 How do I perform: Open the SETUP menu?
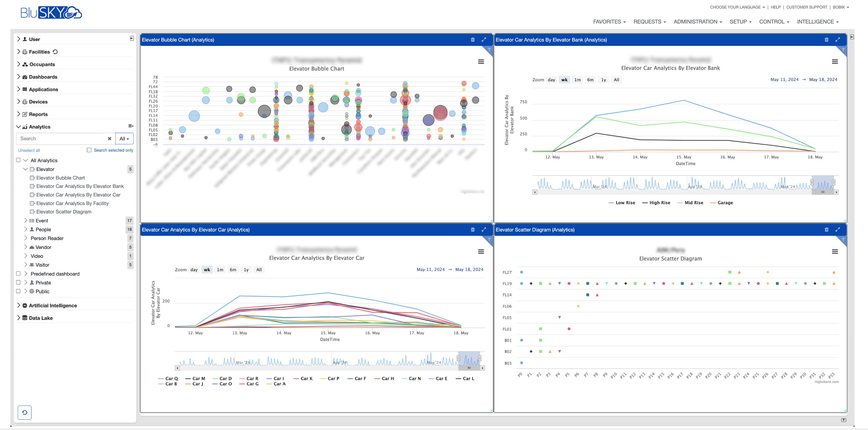tap(740, 22)
